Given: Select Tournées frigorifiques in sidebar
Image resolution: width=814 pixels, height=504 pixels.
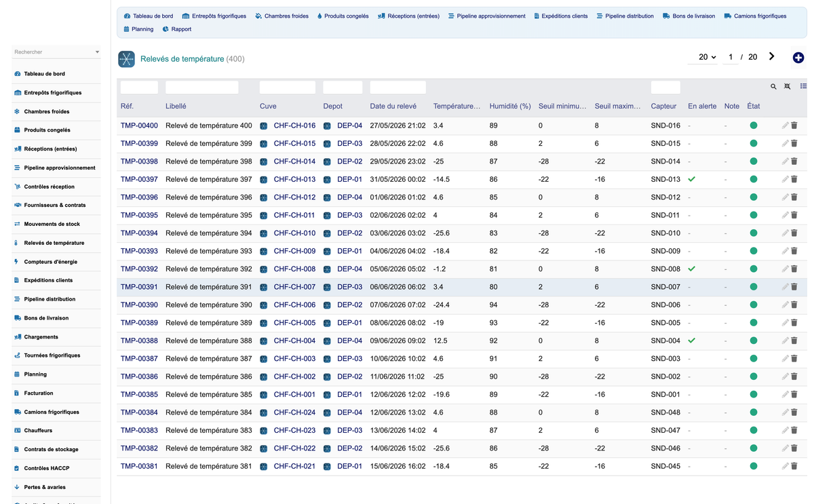Looking at the screenshot, I should [52, 355].
